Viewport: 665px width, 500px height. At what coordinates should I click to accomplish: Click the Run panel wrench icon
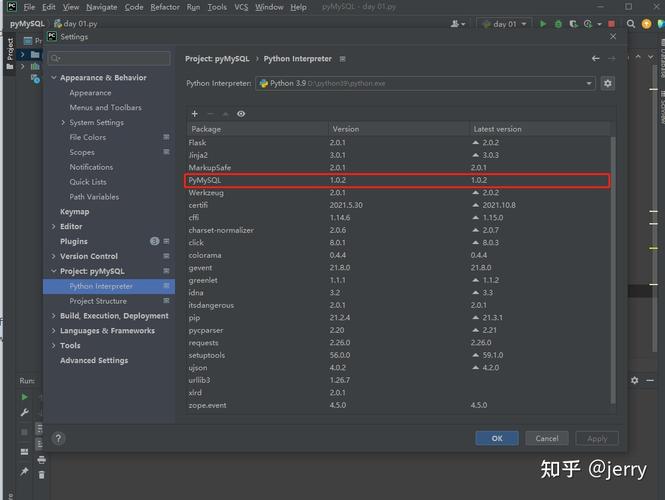(x=25, y=412)
